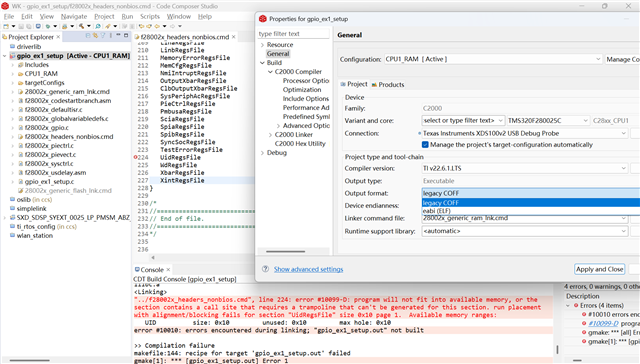Open the Scripts menu

[150, 16]
